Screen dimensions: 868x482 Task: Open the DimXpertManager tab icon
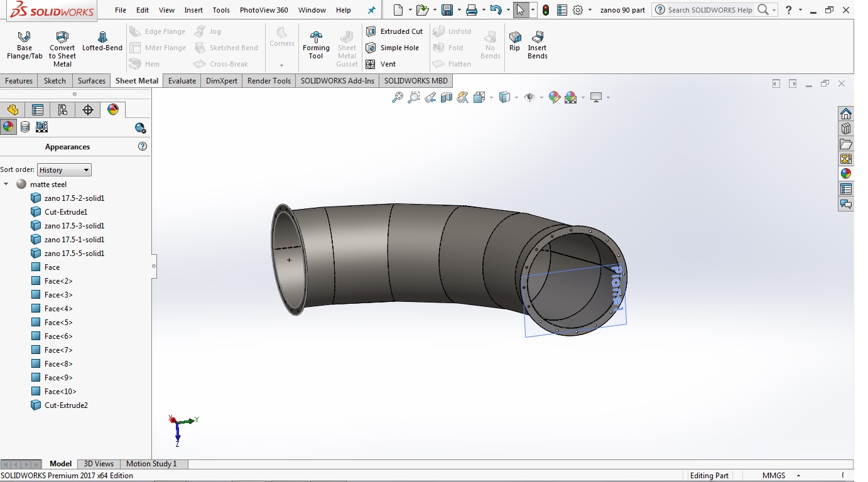(x=88, y=110)
